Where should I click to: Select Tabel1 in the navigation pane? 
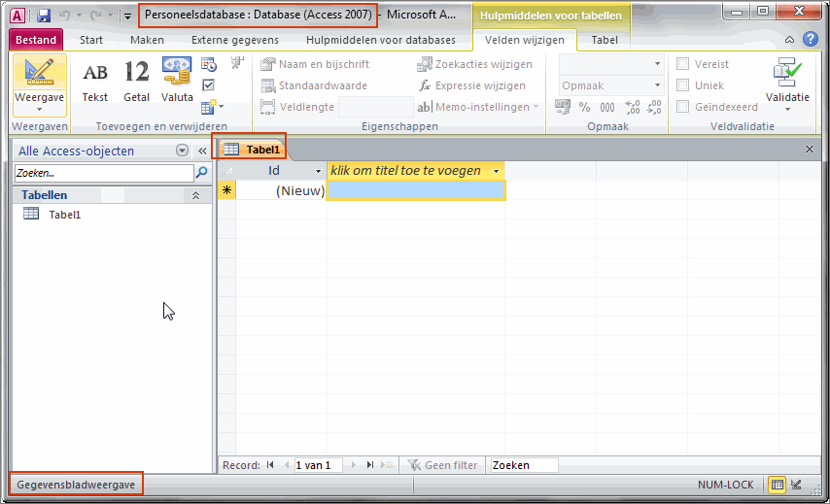point(64,215)
